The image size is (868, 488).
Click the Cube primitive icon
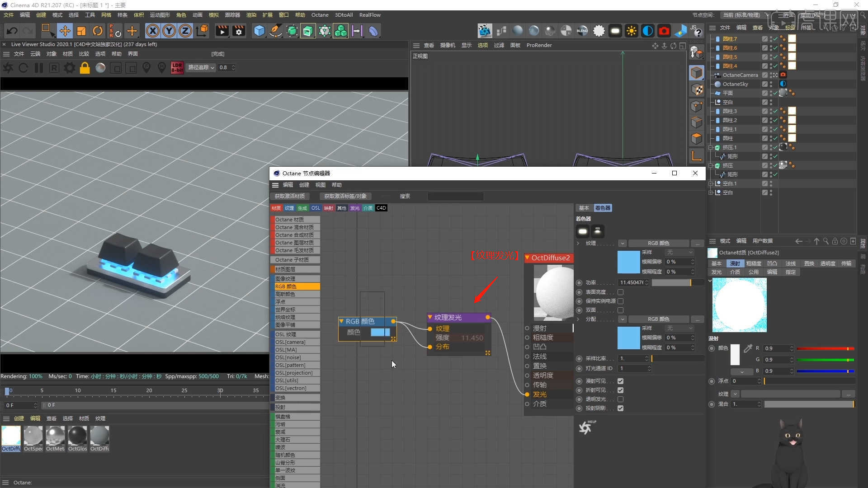point(259,31)
